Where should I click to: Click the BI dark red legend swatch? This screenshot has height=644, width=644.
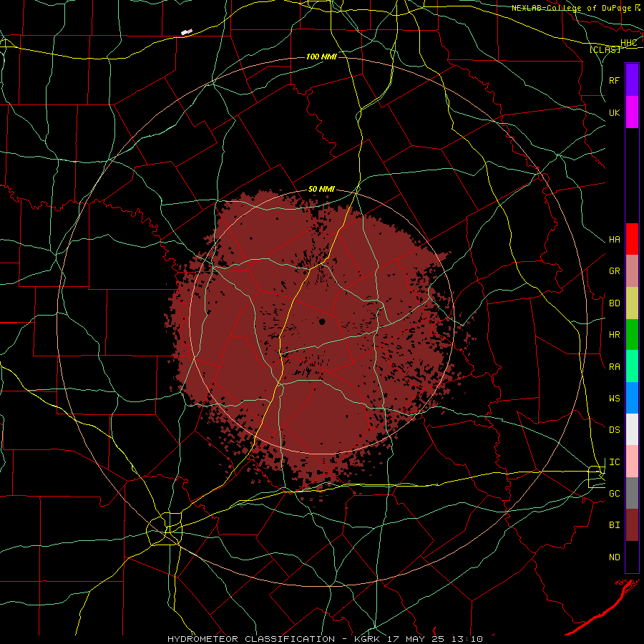point(632,525)
